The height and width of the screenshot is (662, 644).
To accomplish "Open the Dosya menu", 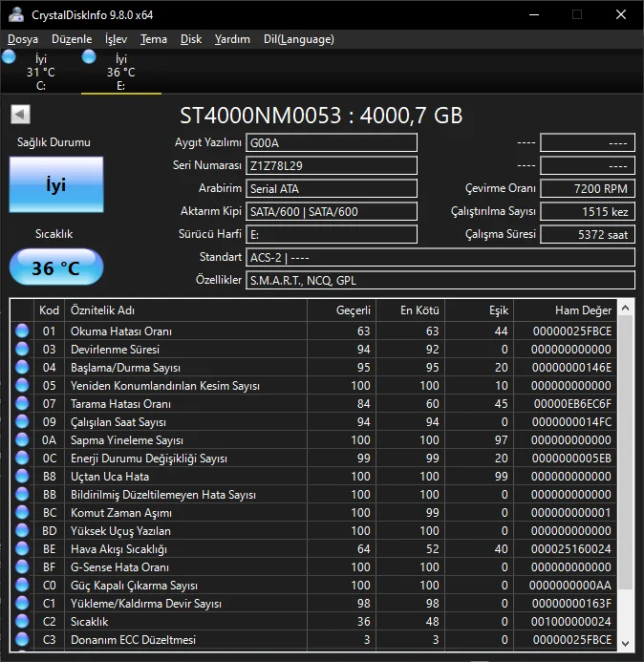I will pyautogui.click(x=23, y=39).
